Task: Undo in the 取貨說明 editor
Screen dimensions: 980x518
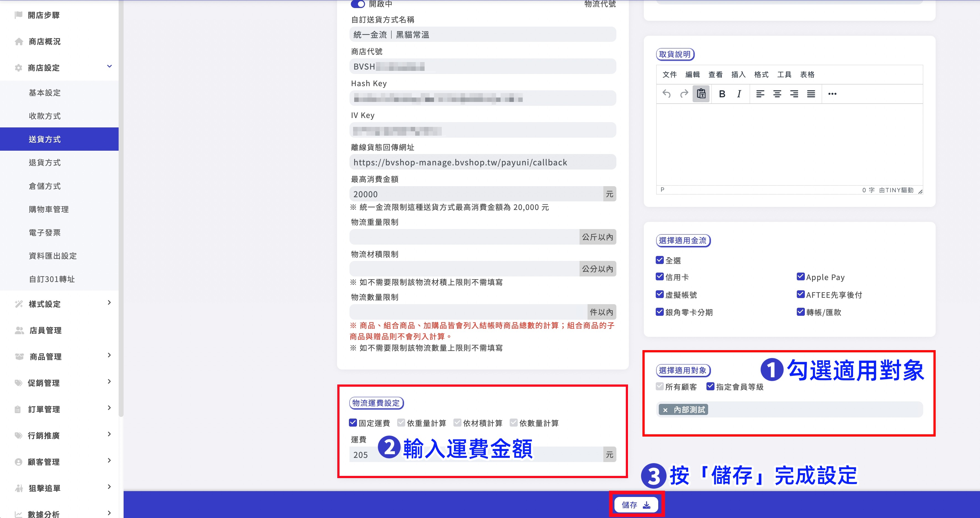Action: [667, 94]
